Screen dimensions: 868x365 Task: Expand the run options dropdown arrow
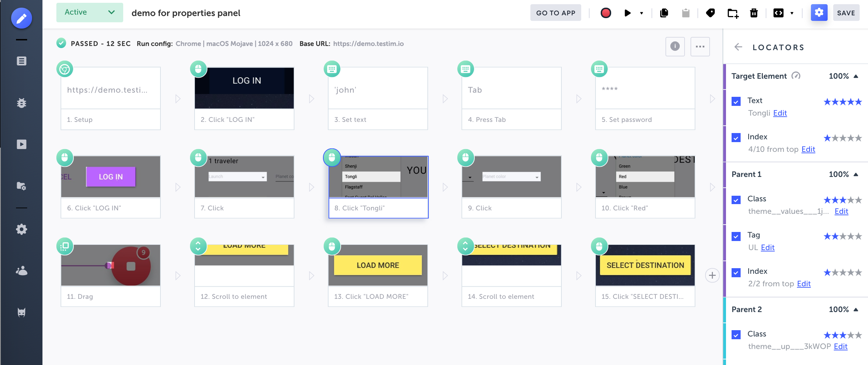tap(641, 13)
